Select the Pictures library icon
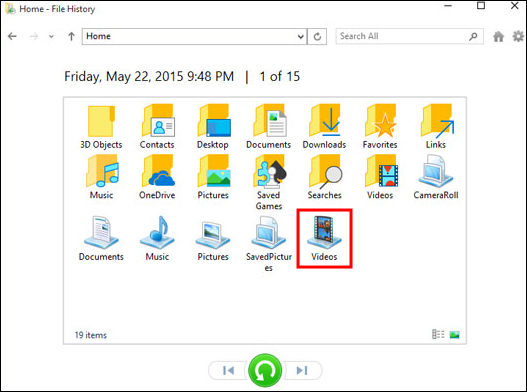The image size is (527, 392). [213, 239]
